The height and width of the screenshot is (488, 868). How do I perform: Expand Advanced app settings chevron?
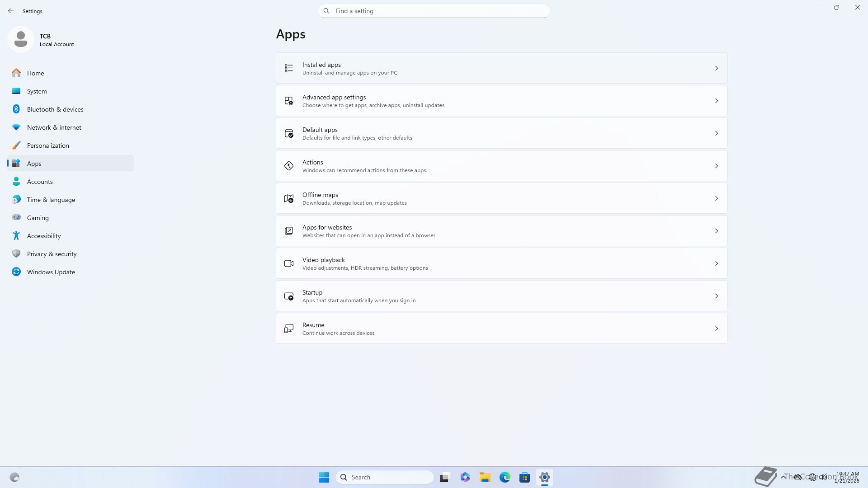(716, 101)
